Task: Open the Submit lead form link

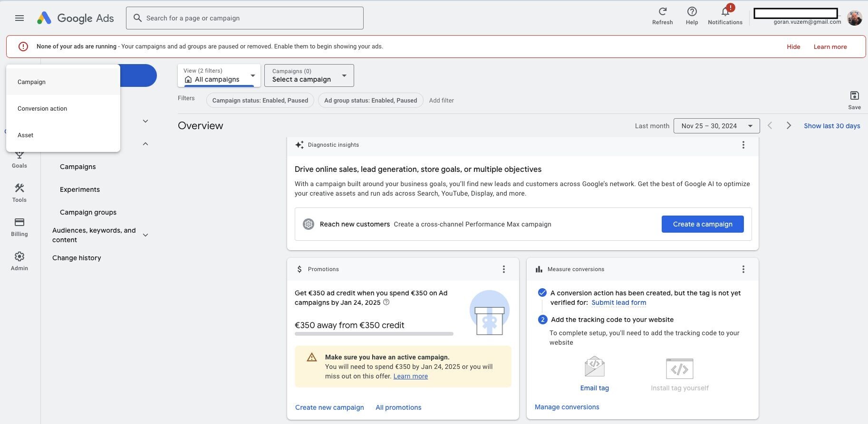Action: (618, 302)
